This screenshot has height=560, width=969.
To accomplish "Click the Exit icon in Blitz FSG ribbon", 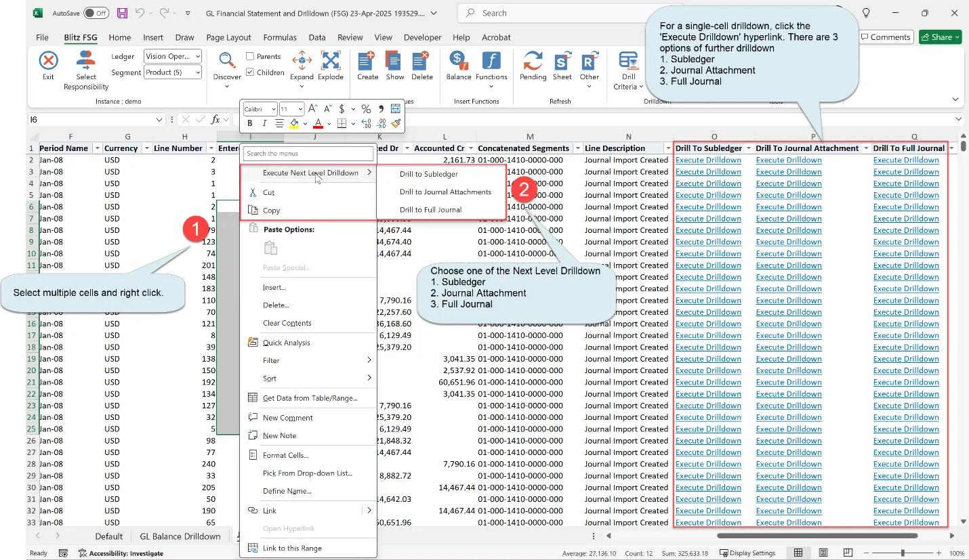I will [48, 61].
